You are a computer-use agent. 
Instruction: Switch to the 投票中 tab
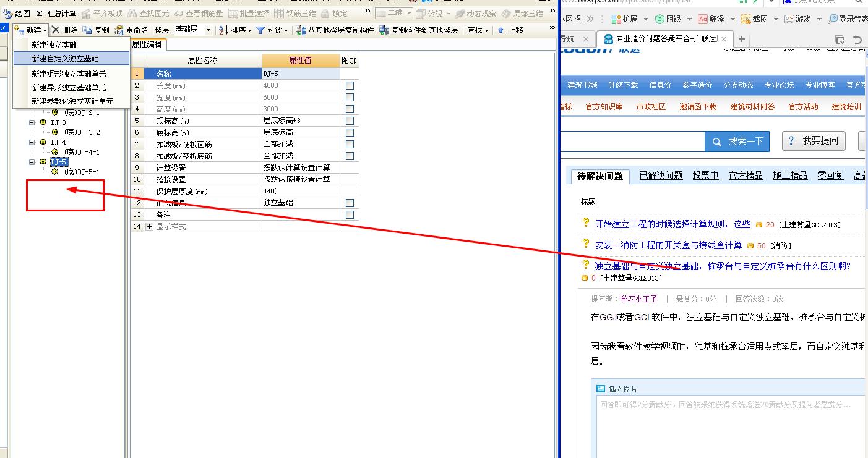pyautogui.click(x=705, y=176)
